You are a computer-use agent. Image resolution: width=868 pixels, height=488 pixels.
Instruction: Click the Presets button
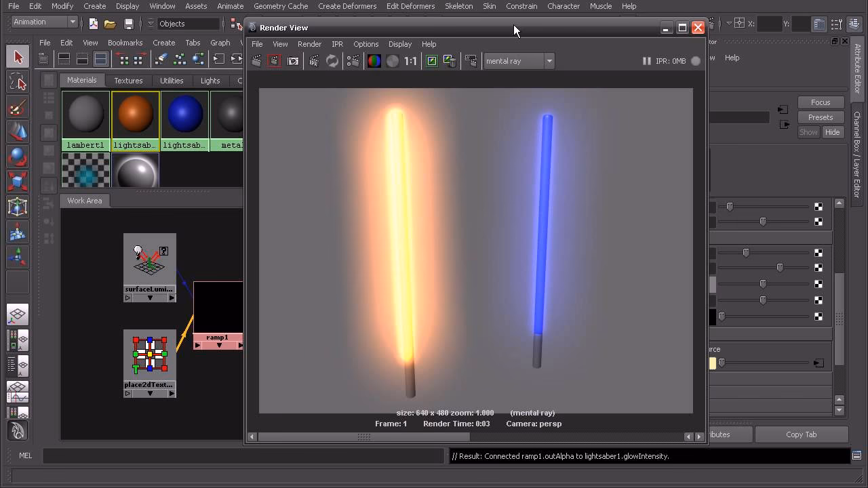point(821,117)
